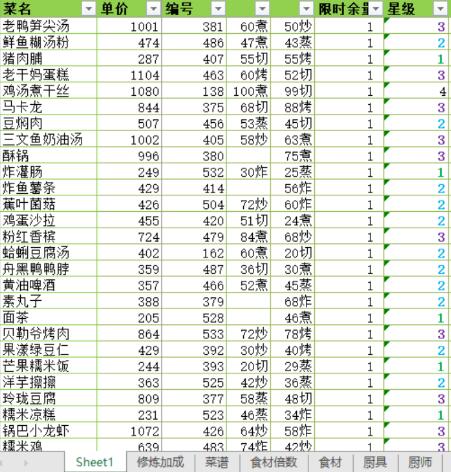Select the cell 老干妈蛋糕
The height and width of the screenshot is (472, 451).
[x=48, y=75]
